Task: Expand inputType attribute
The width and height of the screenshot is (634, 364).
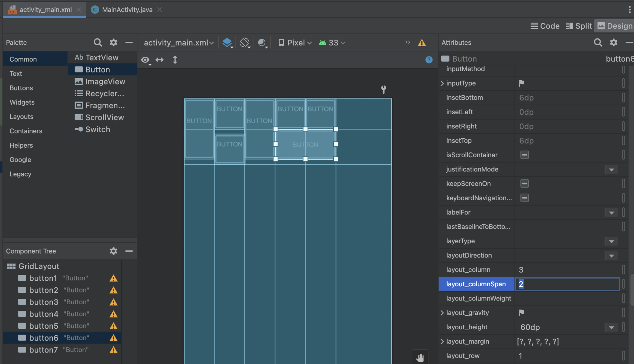Action: point(442,83)
